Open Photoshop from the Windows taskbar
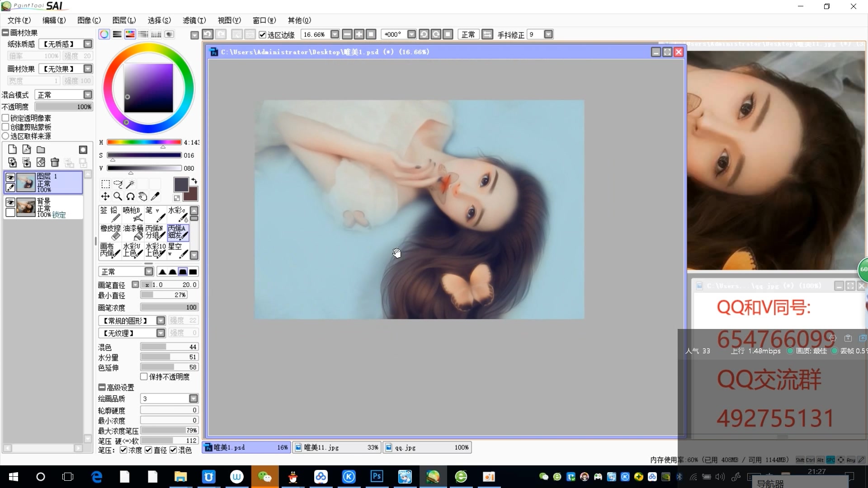This screenshot has width=868, height=488. (377, 477)
